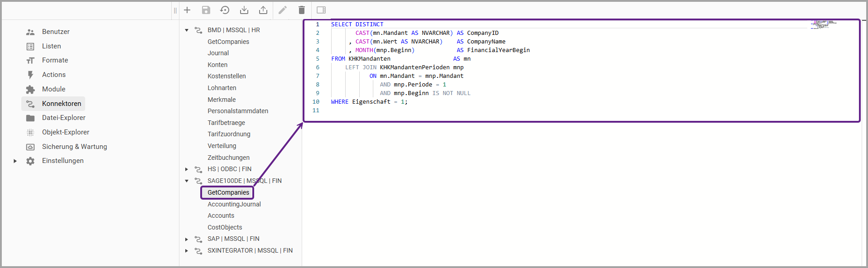Image resolution: width=868 pixels, height=268 pixels.
Task: Select AccountingJournal under SAGE100DE
Action: pyautogui.click(x=234, y=204)
